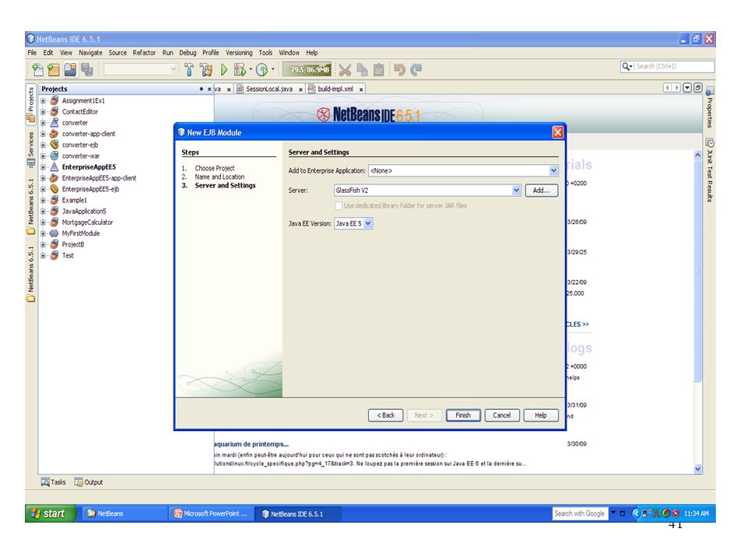Click the Search with Google taskbar field
This screenshot has height=560, width=747.
point(579,514)
